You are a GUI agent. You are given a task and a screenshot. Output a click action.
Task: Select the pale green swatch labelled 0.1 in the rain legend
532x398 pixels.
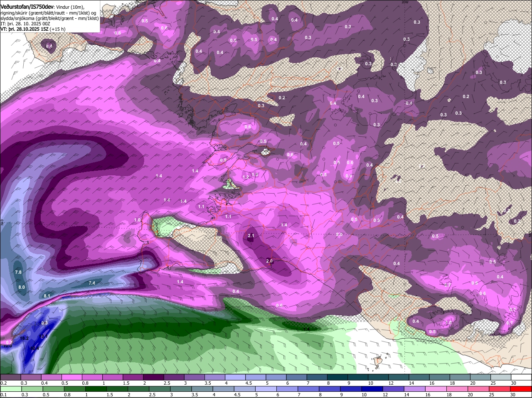pos(10,388)
